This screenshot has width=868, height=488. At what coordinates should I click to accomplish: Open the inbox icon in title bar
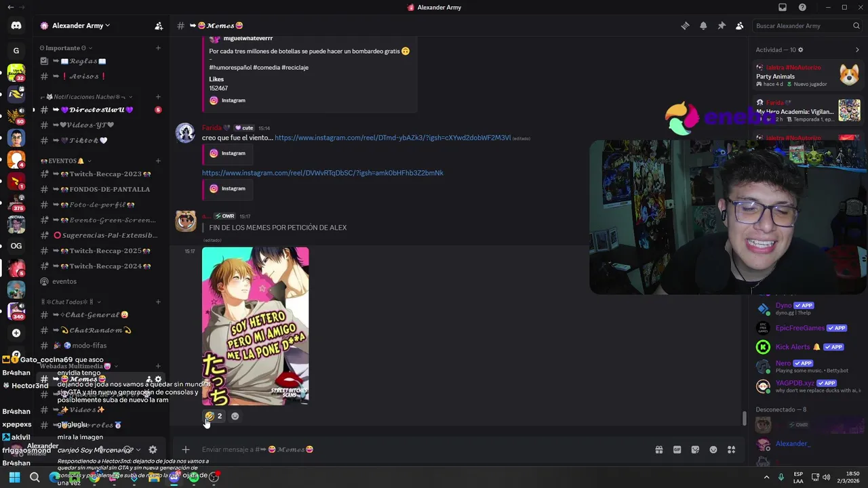(x=783, y=7)
